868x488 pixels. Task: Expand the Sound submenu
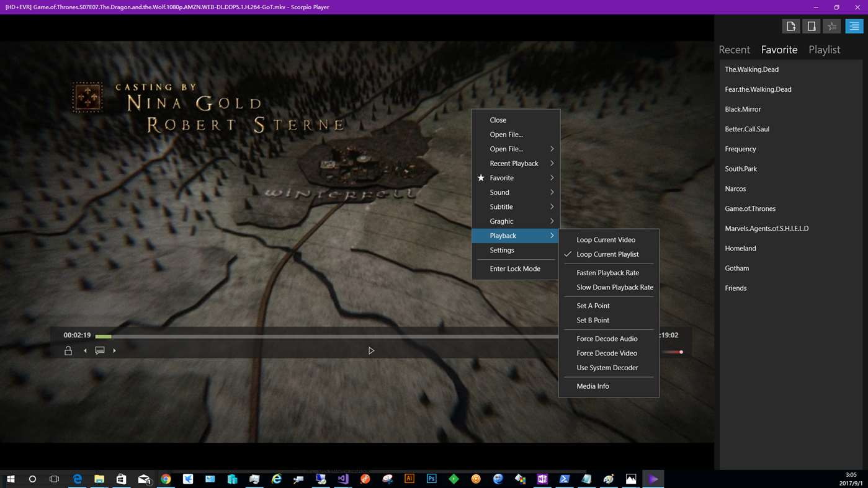[516, 192]
